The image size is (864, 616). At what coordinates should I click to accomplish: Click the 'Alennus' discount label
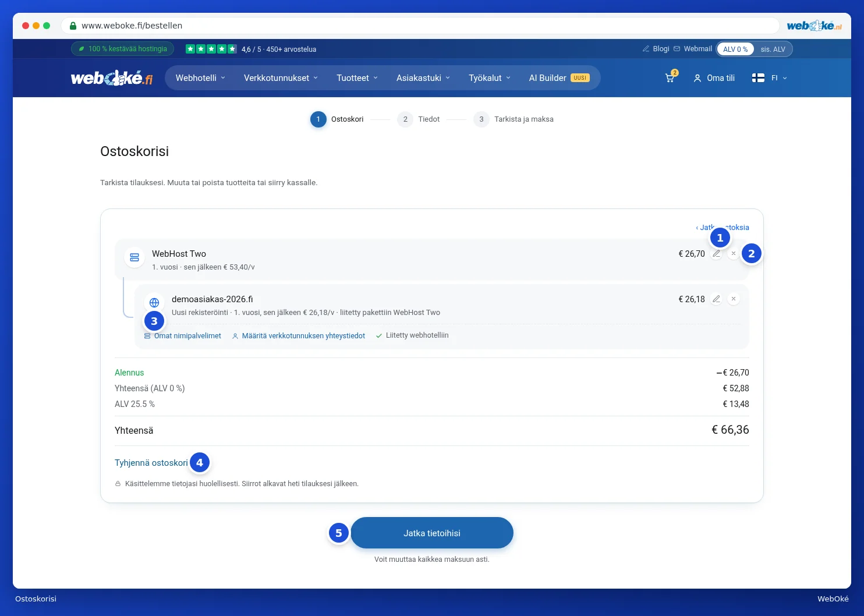point(129,373)
